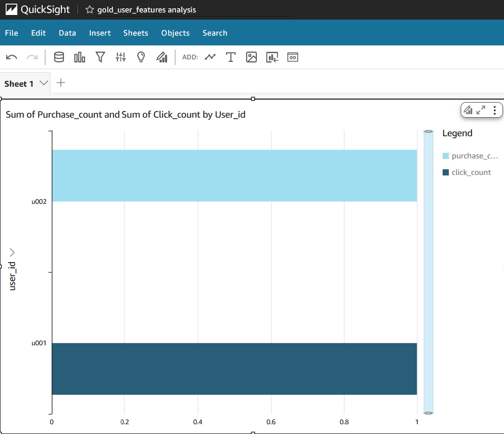Select the Sheet 1 tab
Image resolution: width=504 pixels, height=434 pixels.
(x=19, y=84)
